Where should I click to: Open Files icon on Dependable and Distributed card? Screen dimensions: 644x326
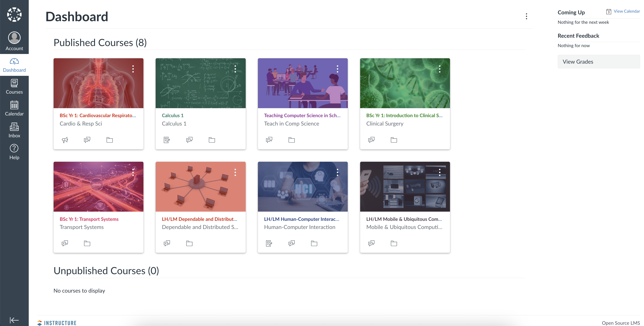[x=189, y=243]
